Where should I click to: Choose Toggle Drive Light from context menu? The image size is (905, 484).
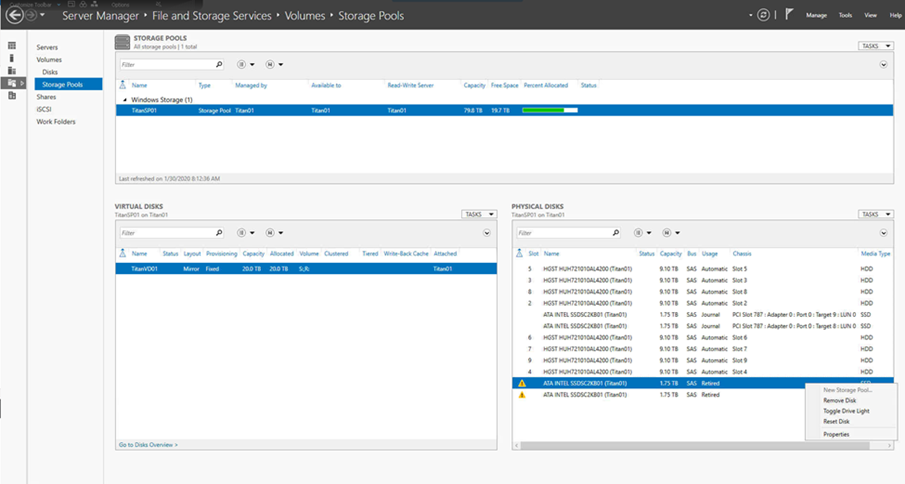pyautogui.click(x=846, y=411)
